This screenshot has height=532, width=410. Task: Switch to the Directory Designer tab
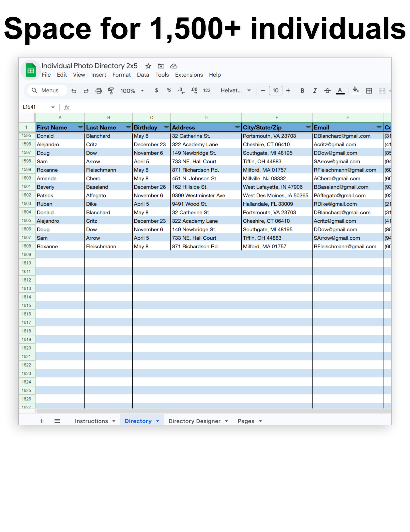pos(195,421)
